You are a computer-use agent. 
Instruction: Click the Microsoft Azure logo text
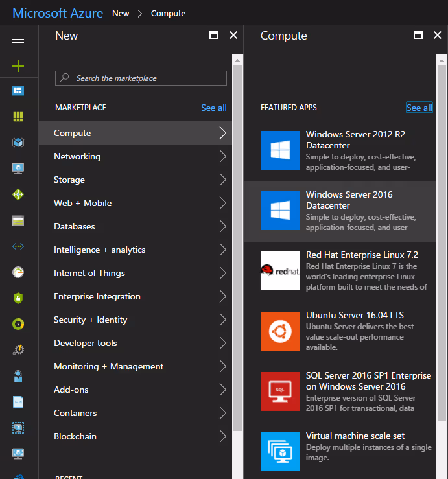point(58,13)
